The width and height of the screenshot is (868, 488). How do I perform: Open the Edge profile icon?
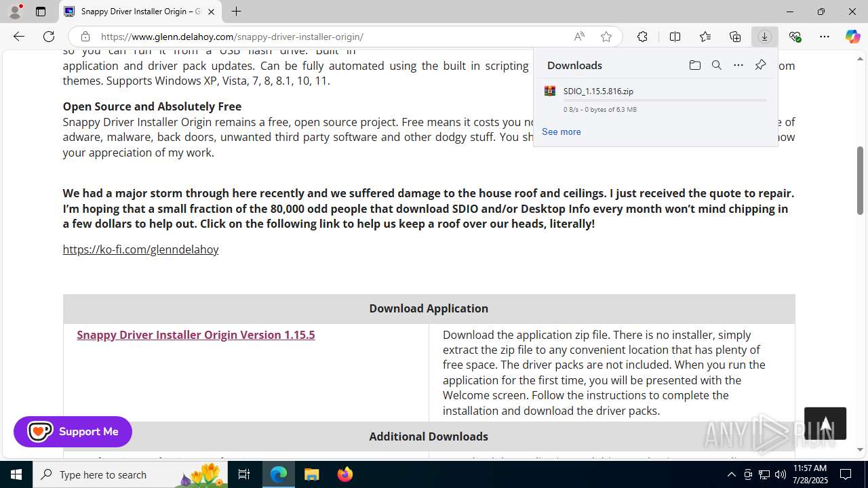pyautogui.click(x=16, y=12)
